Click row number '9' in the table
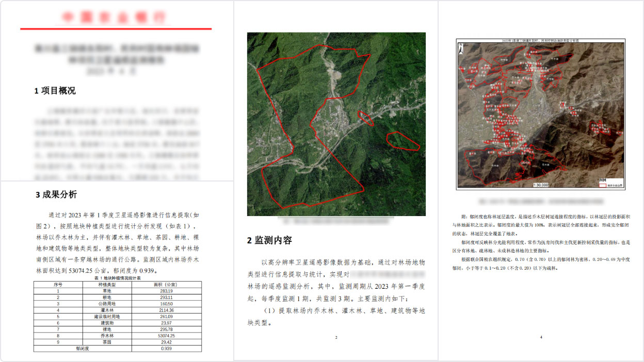 [58, 341]
